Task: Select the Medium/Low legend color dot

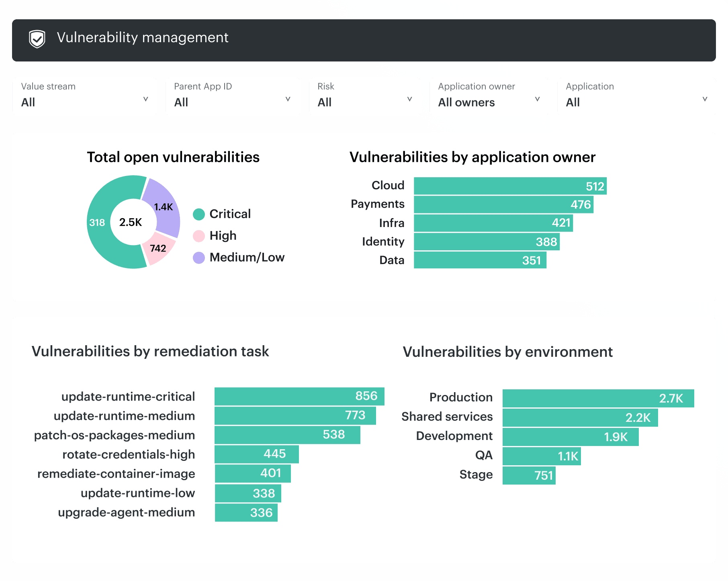Action: [x=199, y=258]
